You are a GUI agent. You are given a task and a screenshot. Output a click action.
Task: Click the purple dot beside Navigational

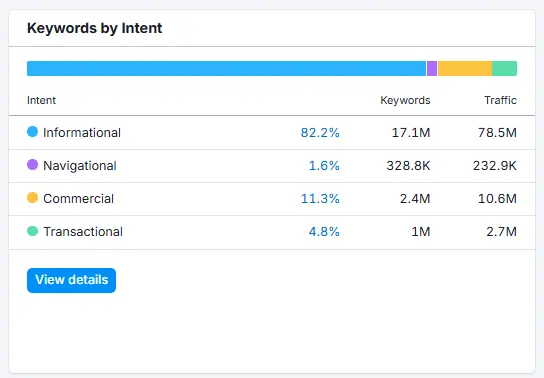click(x=32, y=165)
